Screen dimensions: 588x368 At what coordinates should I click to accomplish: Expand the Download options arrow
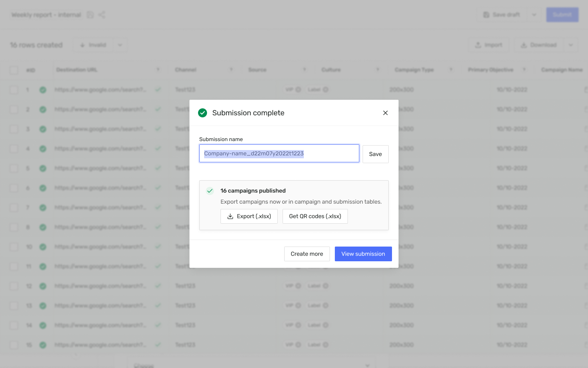click(571, 45)
